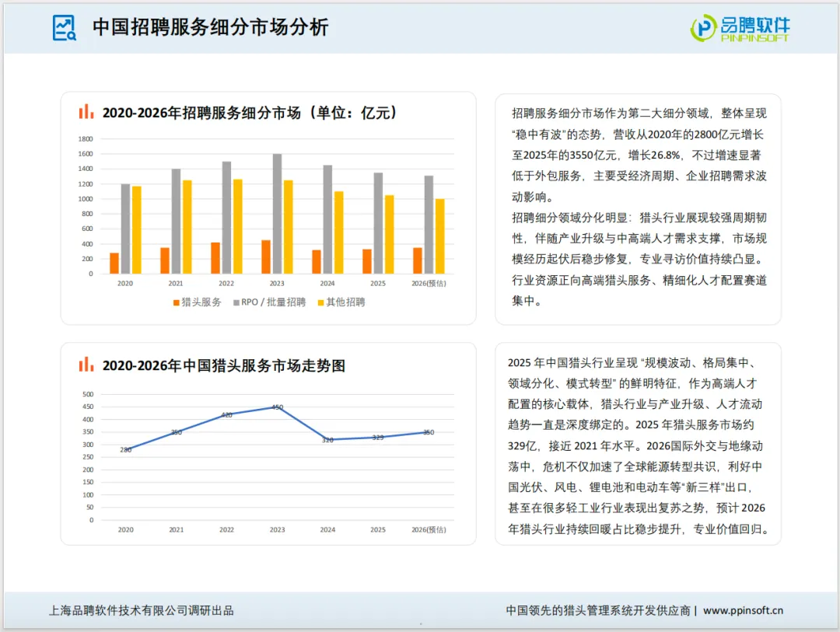Click the footer text 上海品聘软件技术有限公司调研出品
This screenshot has width=840, height=632.
tap(142, 610)
